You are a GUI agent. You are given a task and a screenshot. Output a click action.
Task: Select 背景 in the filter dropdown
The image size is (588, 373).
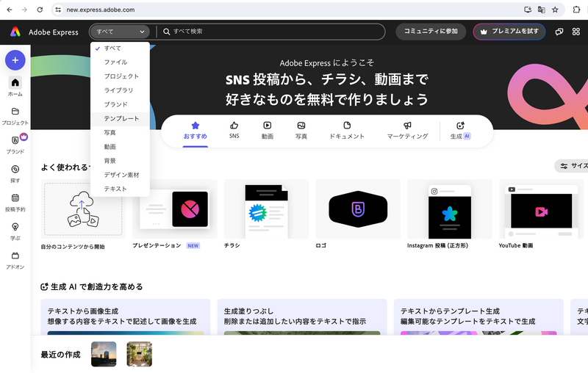[x=120, y=161]
